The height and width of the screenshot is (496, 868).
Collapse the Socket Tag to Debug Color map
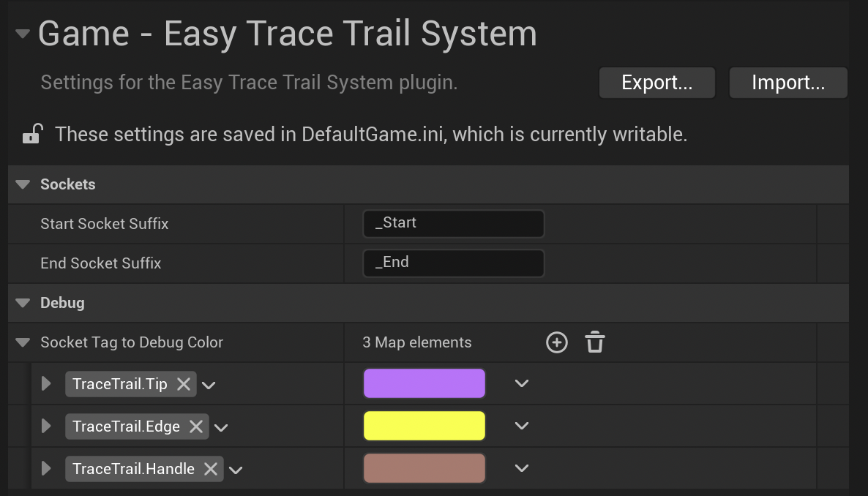click(x=23, y=342)
